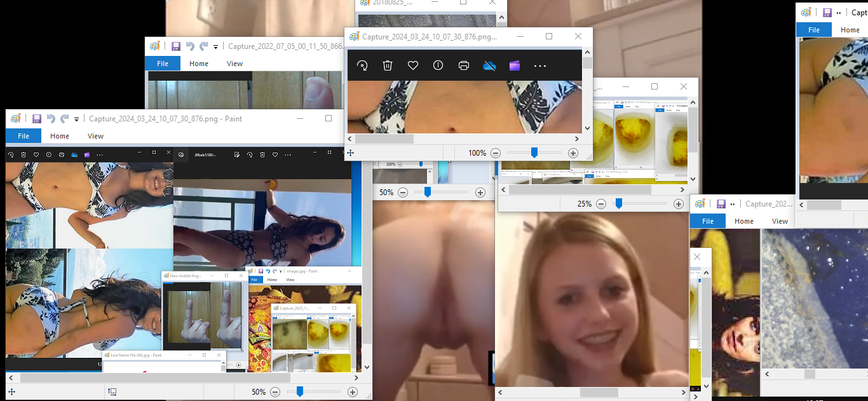Click the zoom slider handle next to 25%

(618, 204)
